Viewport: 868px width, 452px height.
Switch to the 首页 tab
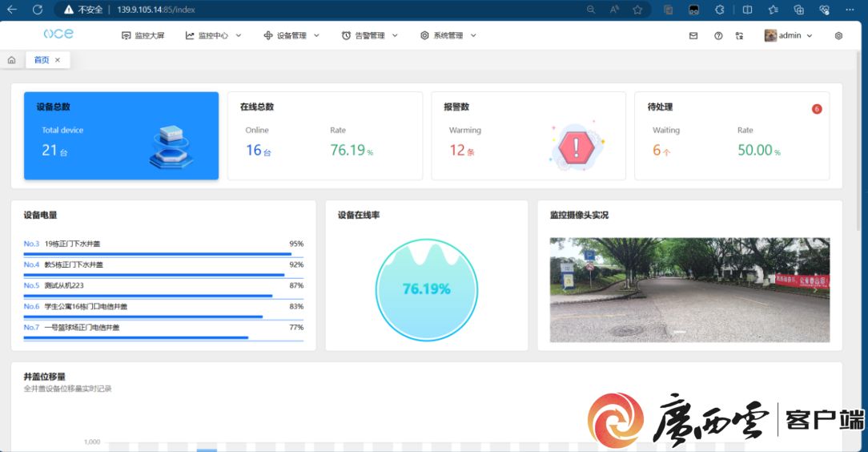click(x=42, y=60)
